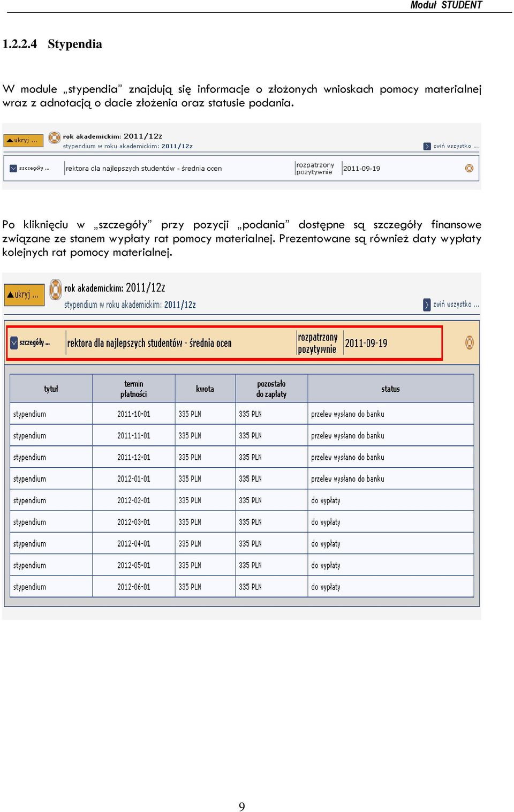This screenshot has height=812, width=514.
Task: Click lifebuoy help icon beside lower 'rok akademickim'
Action: click(56, 290)
